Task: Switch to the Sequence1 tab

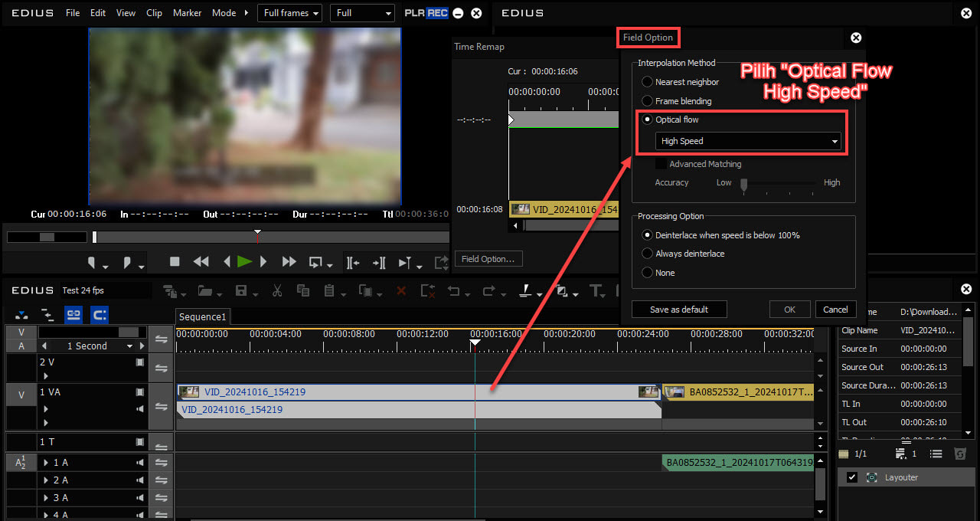Action: tap(203, 317)
